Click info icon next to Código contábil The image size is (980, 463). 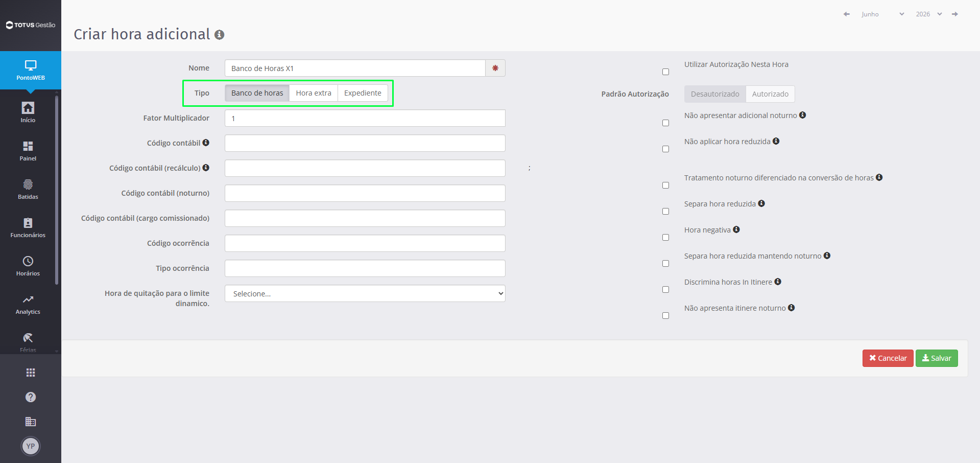206,143
